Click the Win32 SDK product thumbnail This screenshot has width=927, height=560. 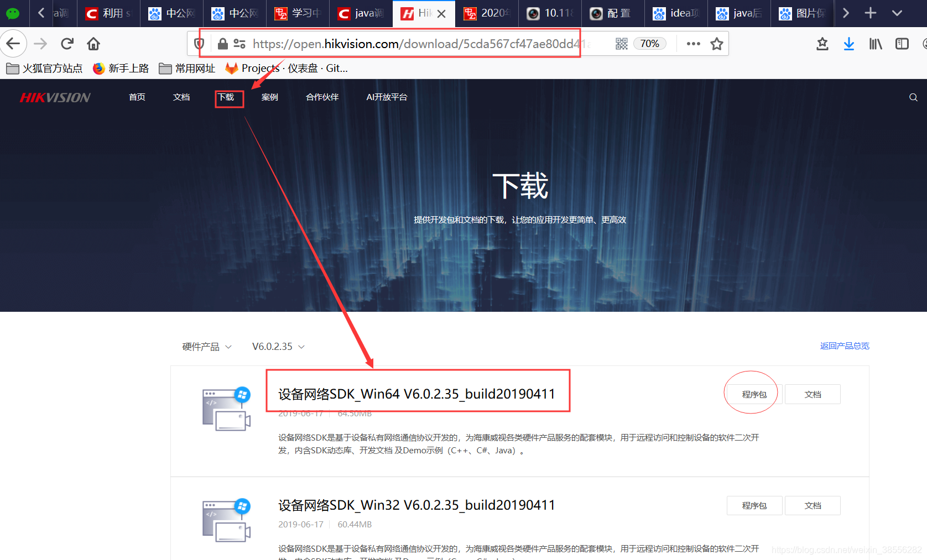coord(226,520)
